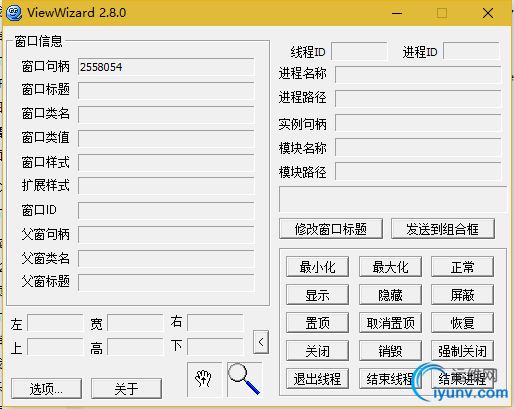Minimize the ViewWizard window

(x=397, y=13)
